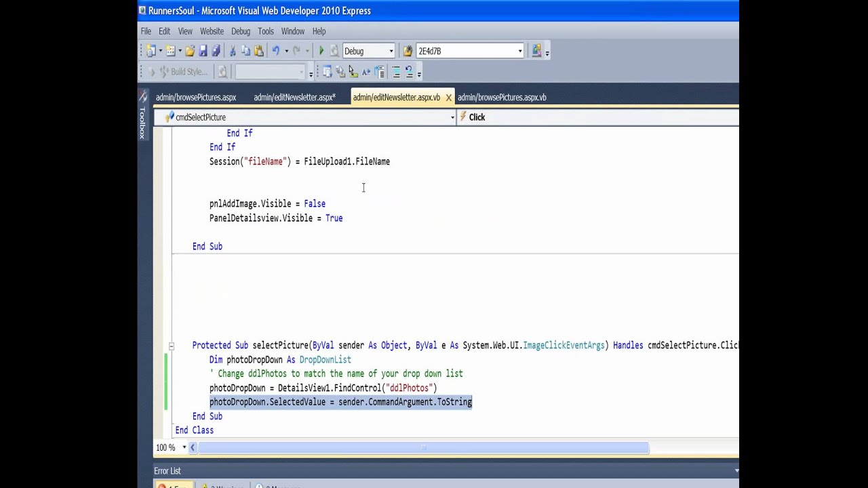
Task: Click the extension manager icon right of the 2E4d7B box
Action: tap(536, 51)
